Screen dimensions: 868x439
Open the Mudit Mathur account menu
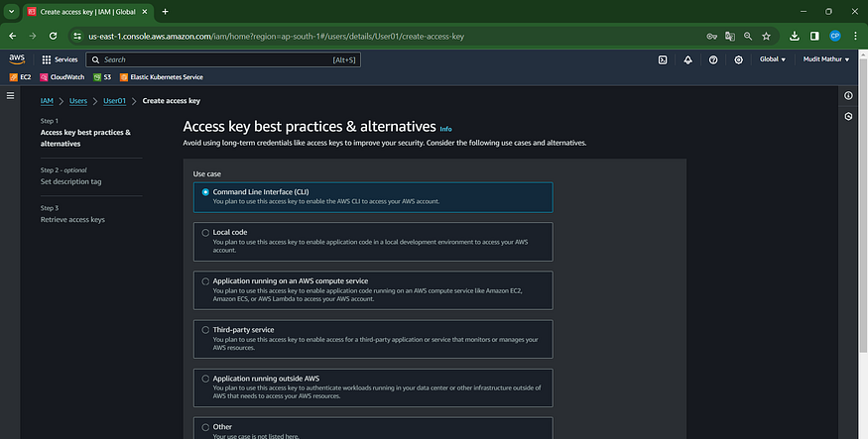pyautogui.click(x=826, y=59)
